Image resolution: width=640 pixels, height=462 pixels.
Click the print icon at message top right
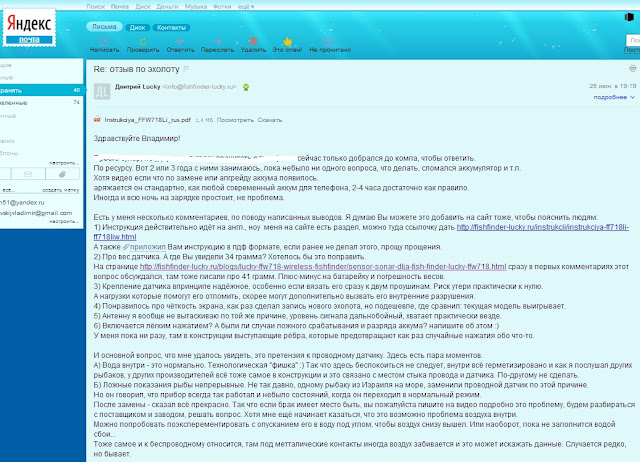633,68
